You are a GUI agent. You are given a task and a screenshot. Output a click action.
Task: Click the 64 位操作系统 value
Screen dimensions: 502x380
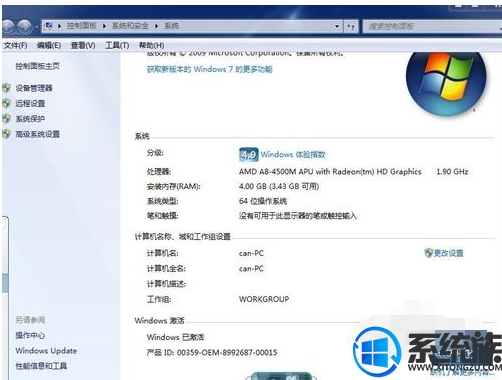(x=263, y=201)
